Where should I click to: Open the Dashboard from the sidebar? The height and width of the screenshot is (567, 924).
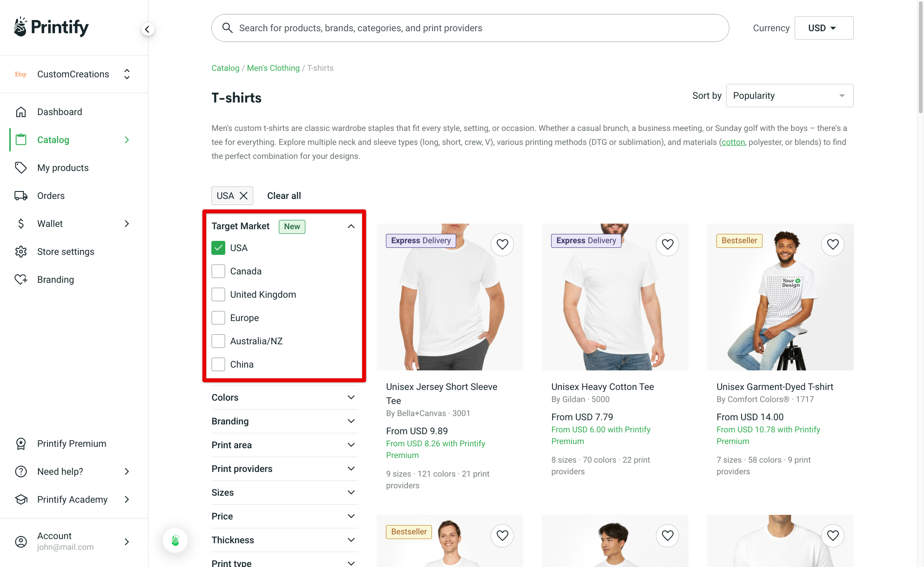point(60,112)
